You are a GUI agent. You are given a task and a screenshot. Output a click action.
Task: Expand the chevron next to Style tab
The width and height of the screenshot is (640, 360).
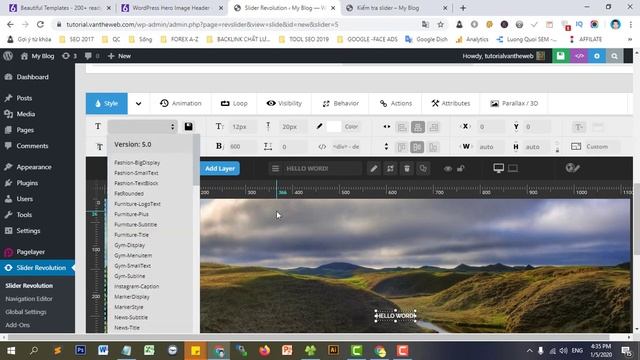point(138,103)
